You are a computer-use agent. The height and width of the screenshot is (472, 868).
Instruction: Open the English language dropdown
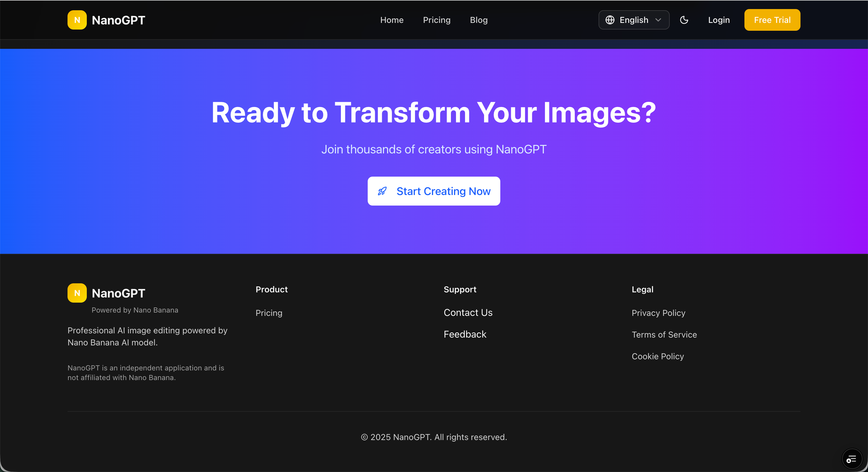pos(634,20)
